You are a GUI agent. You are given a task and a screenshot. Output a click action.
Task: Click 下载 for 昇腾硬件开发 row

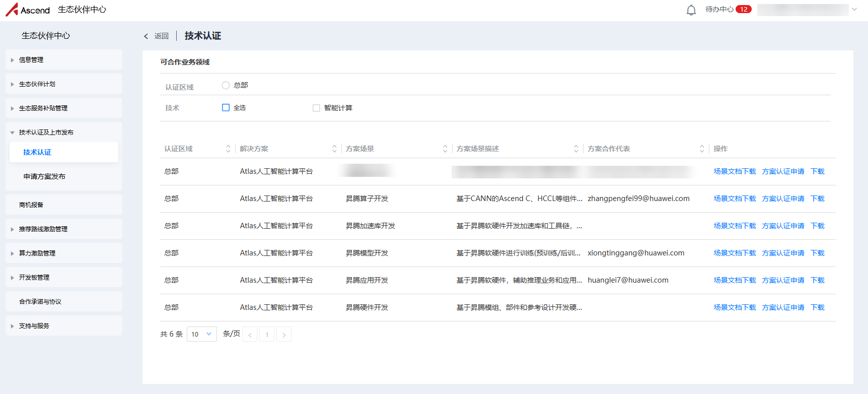(818, 307)
